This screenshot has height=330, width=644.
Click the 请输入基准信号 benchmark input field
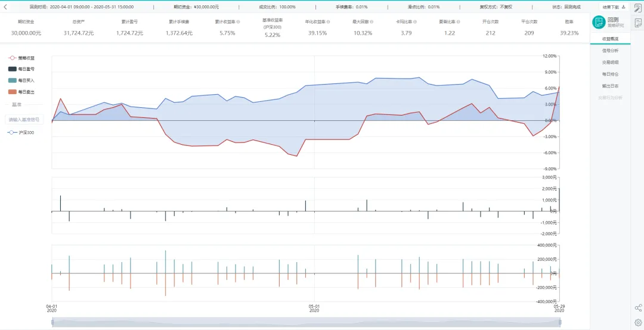click(24, 120)
